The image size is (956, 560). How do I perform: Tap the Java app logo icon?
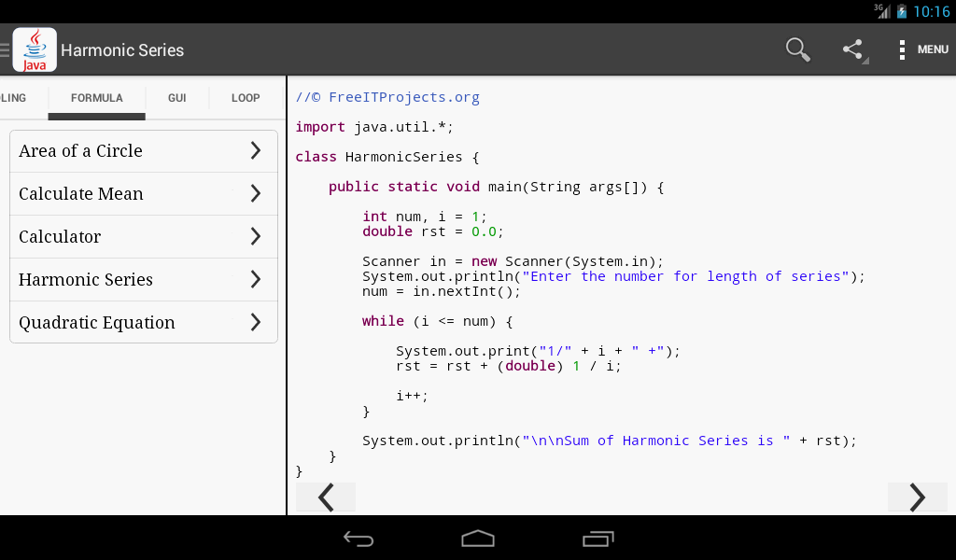pos(34,49)
